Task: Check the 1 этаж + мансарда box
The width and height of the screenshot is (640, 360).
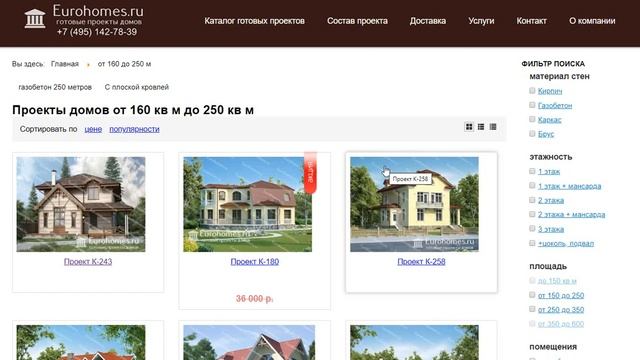Action: pyautogui.click(x=532, y=185)
